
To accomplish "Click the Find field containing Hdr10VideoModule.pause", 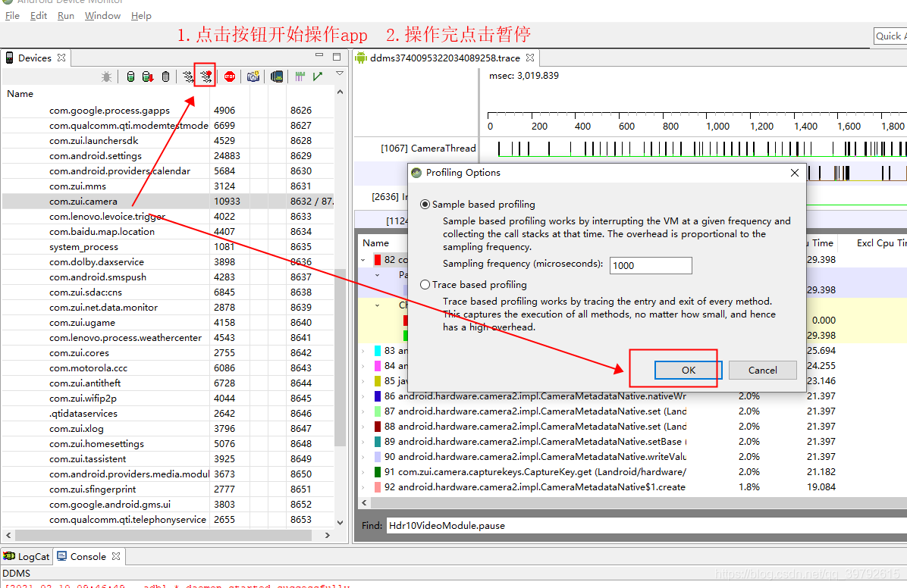I will [646, 526].
